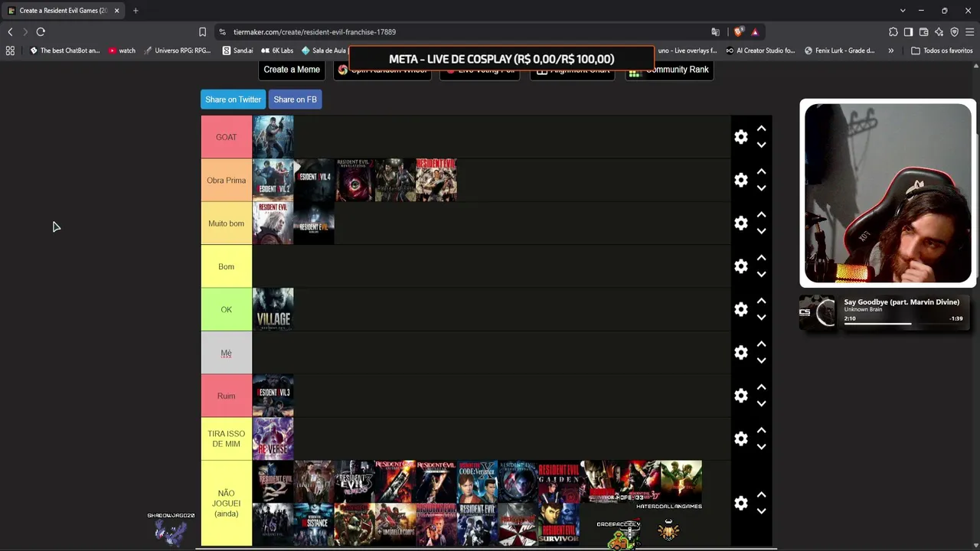Click the Create a Meme button
This screenshot has width=980, height=551.
(292, 70)
